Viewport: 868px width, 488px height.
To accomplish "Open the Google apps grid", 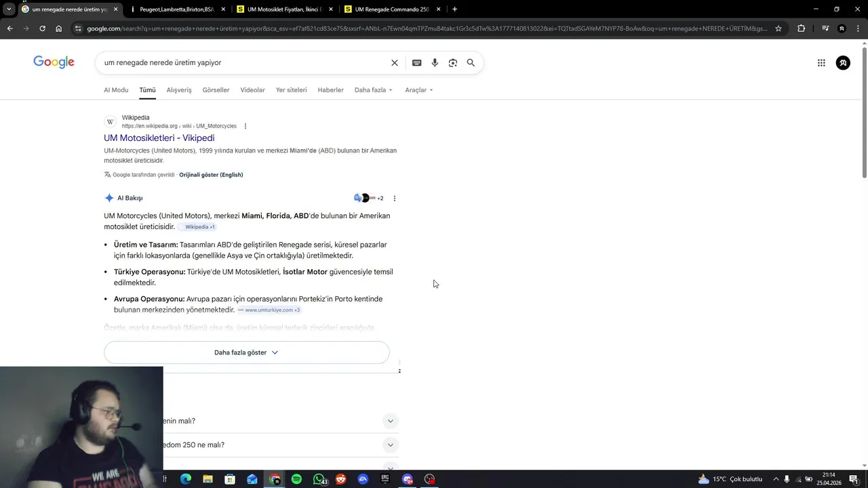I will pos(821,62).
